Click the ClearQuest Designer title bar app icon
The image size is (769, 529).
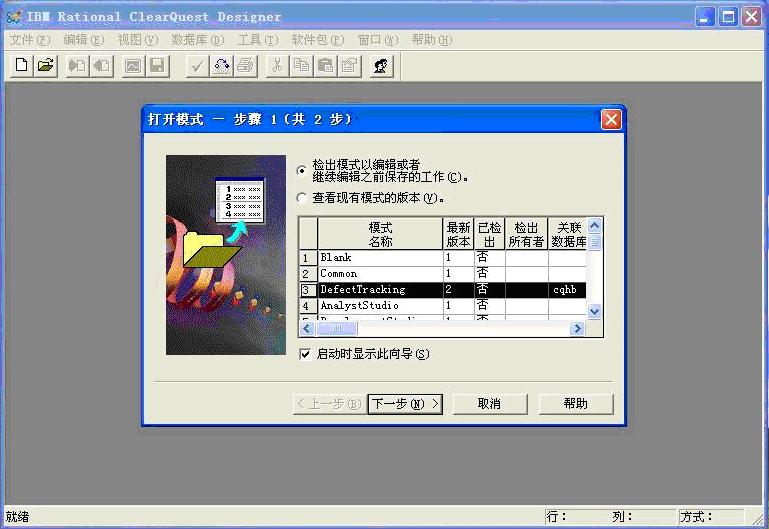coord(14,16)
